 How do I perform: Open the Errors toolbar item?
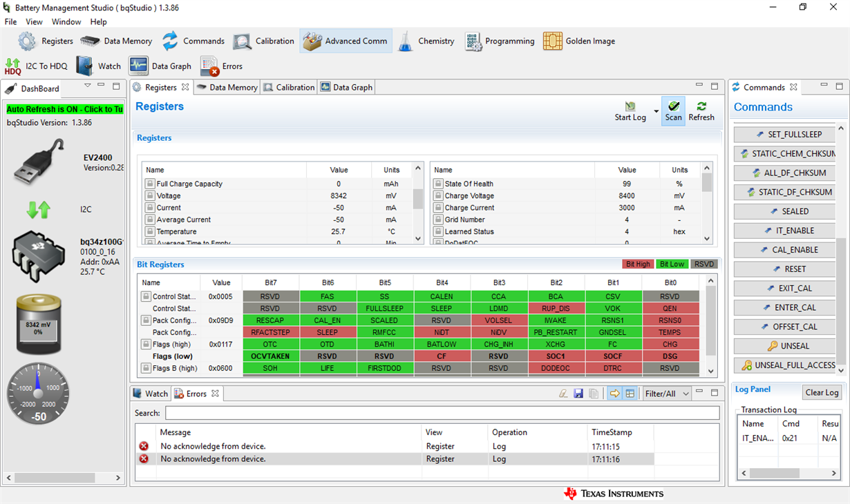tap(221, 66)
